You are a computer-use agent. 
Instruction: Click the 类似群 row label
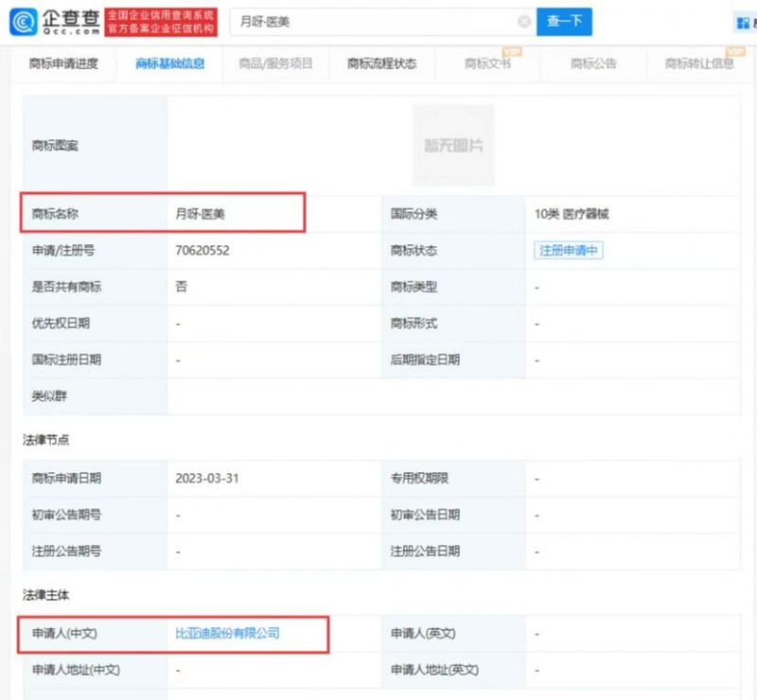49,396
